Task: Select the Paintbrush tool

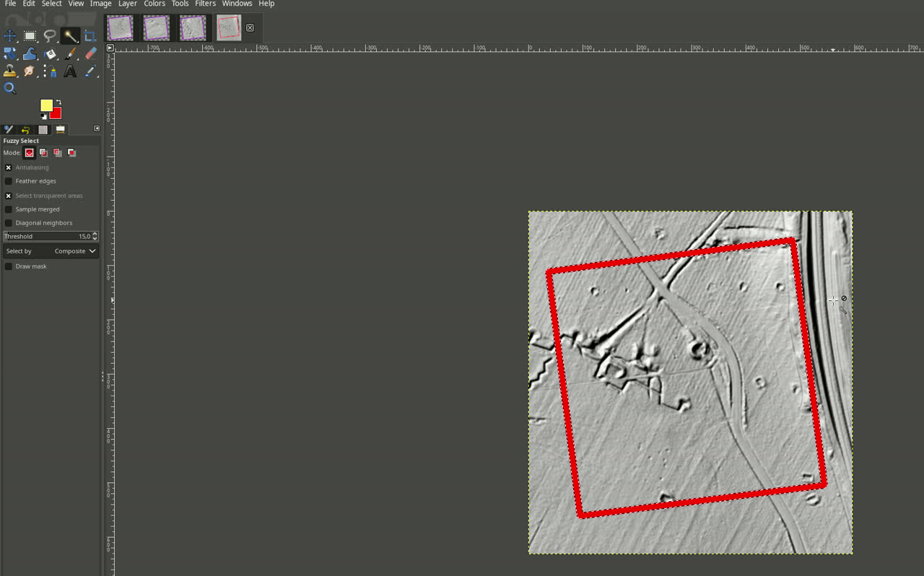Action: (x=70, y=53)
